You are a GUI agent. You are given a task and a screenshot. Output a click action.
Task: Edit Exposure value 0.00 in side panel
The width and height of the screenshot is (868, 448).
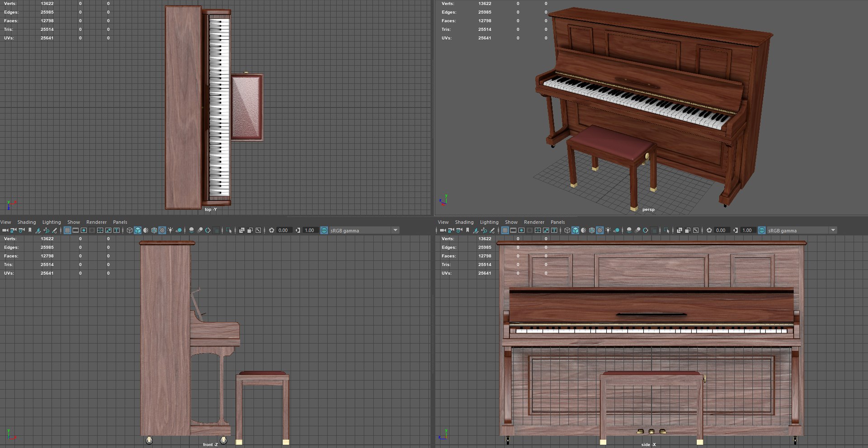722,230
